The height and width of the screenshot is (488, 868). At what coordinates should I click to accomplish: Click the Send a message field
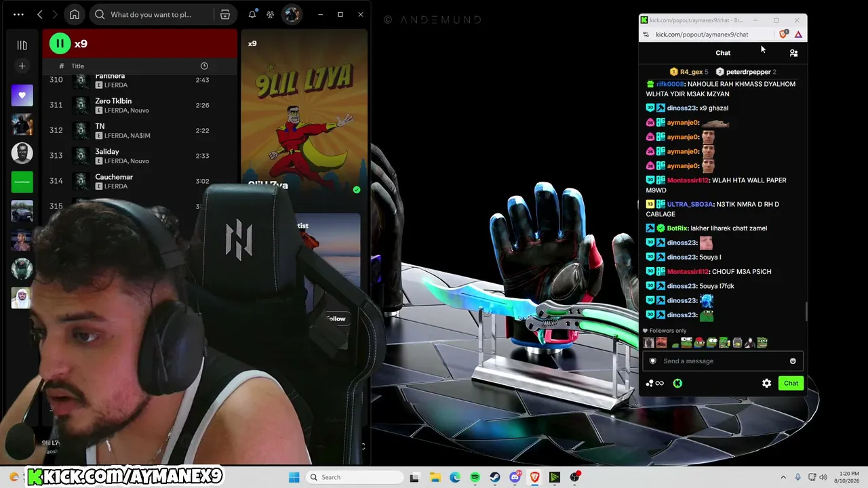[x=723, y=361]
